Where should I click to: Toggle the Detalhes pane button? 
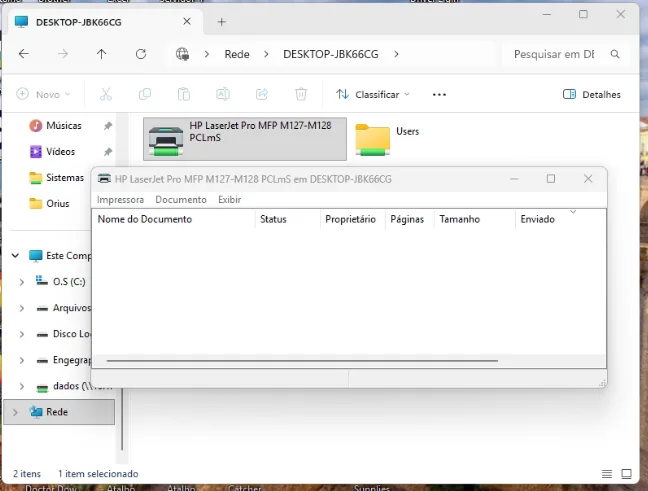(x=591, y=94)
